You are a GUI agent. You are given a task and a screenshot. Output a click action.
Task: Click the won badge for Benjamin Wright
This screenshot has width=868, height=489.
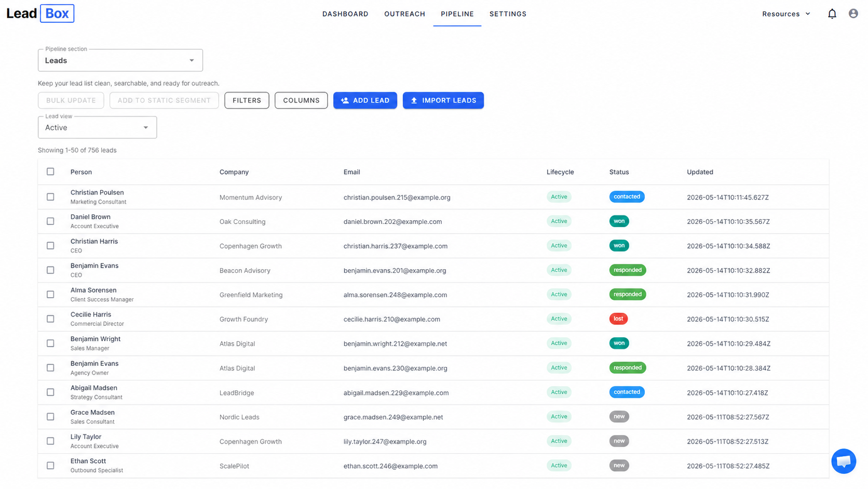click(x=619, y=343)
